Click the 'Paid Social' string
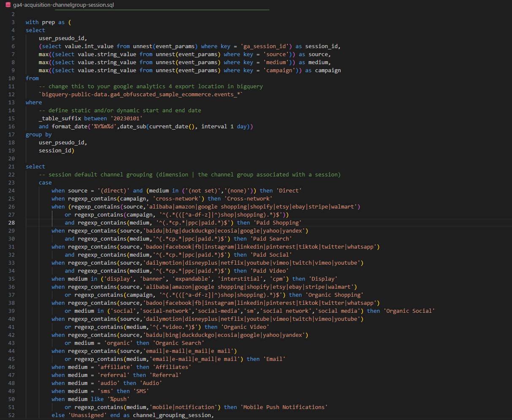 (271, 255)
